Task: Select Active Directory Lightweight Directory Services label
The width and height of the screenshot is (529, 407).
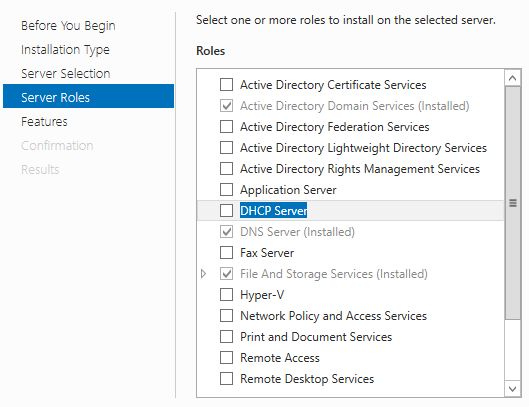Action: point(363,148)
